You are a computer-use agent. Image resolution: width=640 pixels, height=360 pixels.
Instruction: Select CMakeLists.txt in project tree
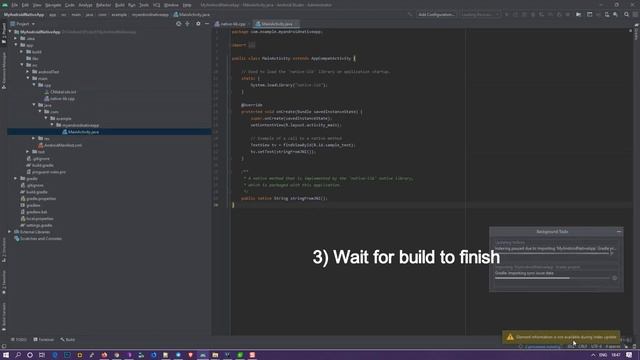(60, 92)
